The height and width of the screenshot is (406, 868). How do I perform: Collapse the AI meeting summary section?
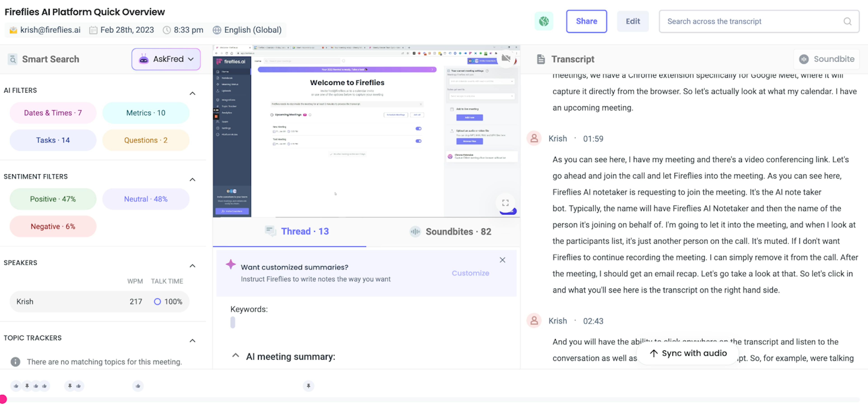pyautogui.click(x=236, y=355)
